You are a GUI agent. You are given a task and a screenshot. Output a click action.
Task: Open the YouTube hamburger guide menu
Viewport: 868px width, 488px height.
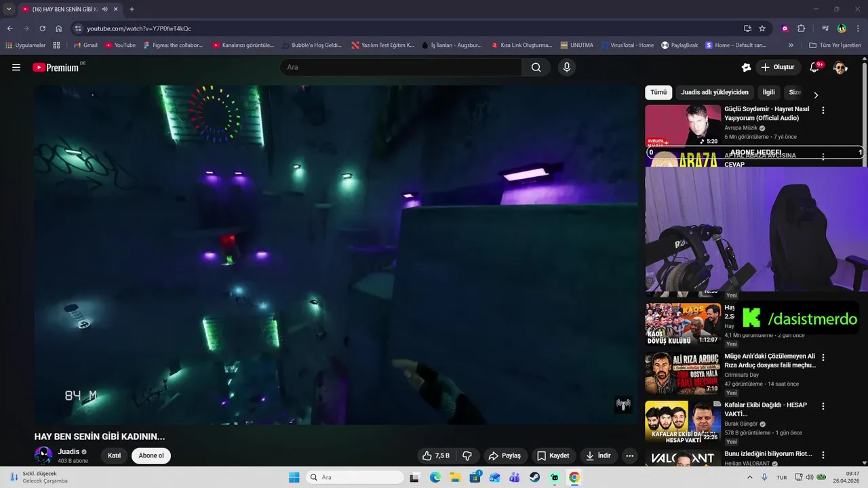16,67
